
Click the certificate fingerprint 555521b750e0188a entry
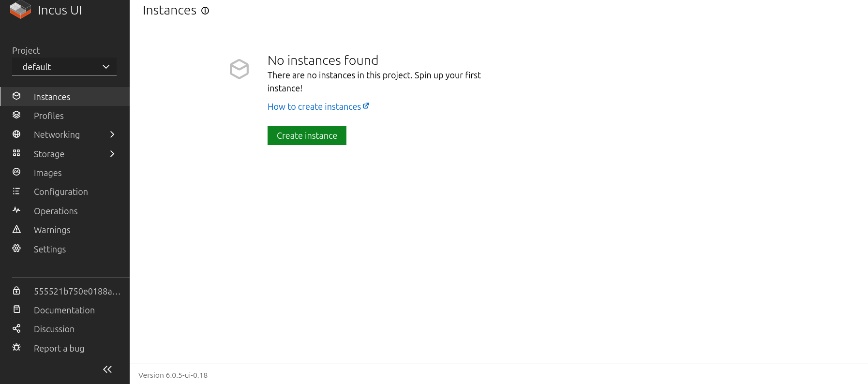tap(76, 291)
